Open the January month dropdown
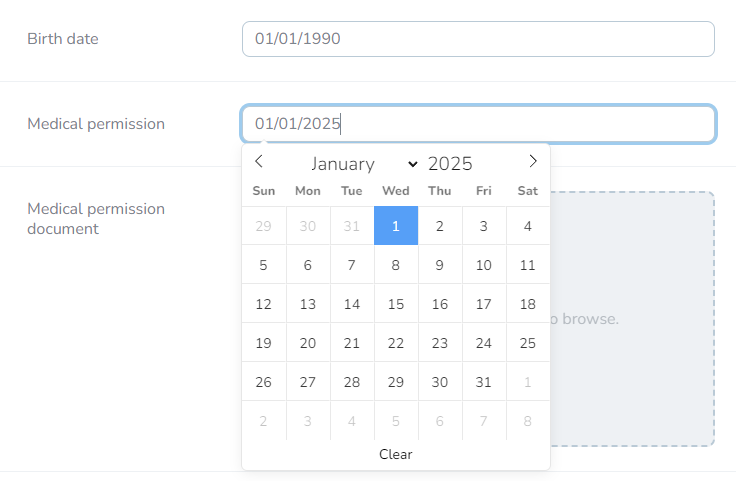This screenshot has width=736, height=481. click(364, 164)
